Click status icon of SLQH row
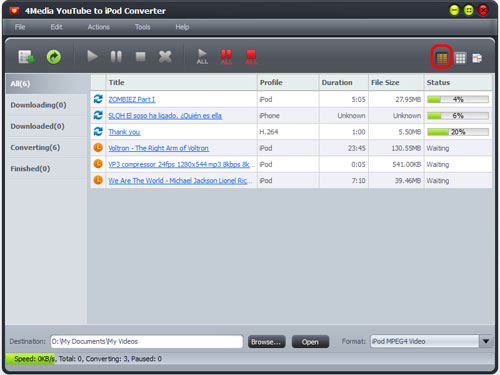 (98, 115)
